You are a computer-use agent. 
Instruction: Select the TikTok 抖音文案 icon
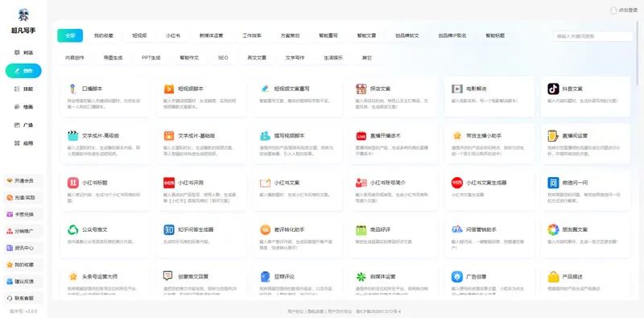[553, 89]
